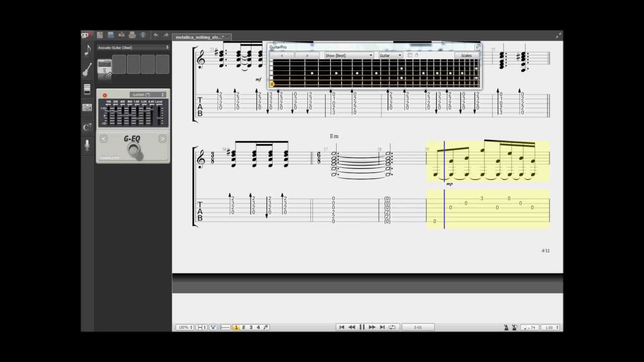Click the Undo arrow icon

[156, 35]
